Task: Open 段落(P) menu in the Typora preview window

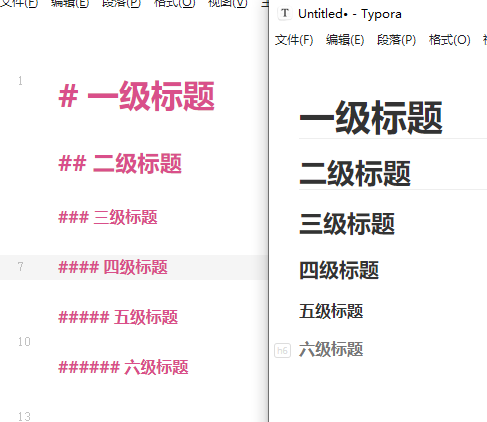Action: 396,40
